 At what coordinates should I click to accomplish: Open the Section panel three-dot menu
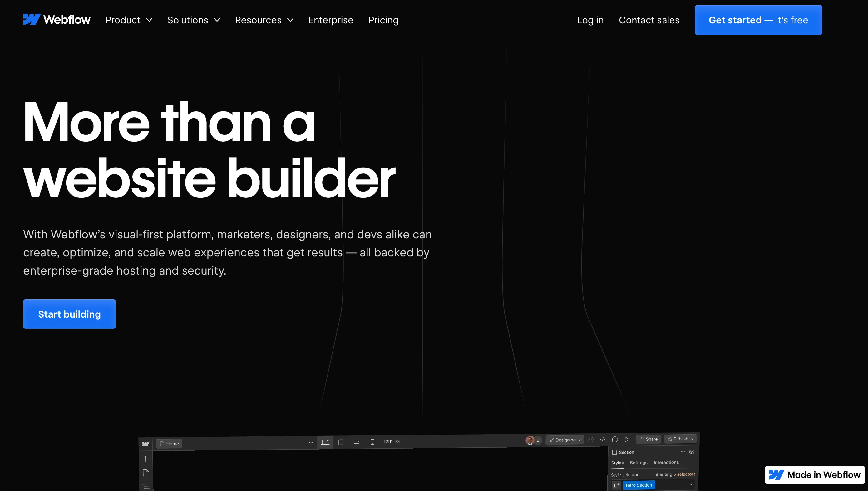point(683,452)
